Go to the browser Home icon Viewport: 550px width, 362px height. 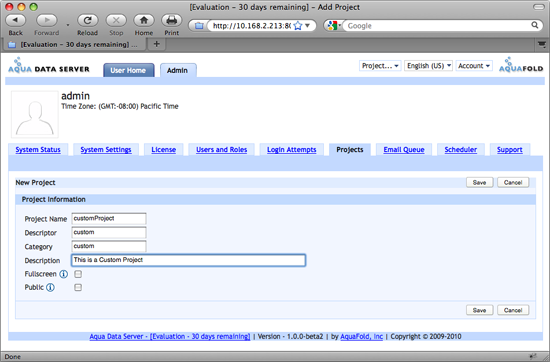[x=144, y=20]
